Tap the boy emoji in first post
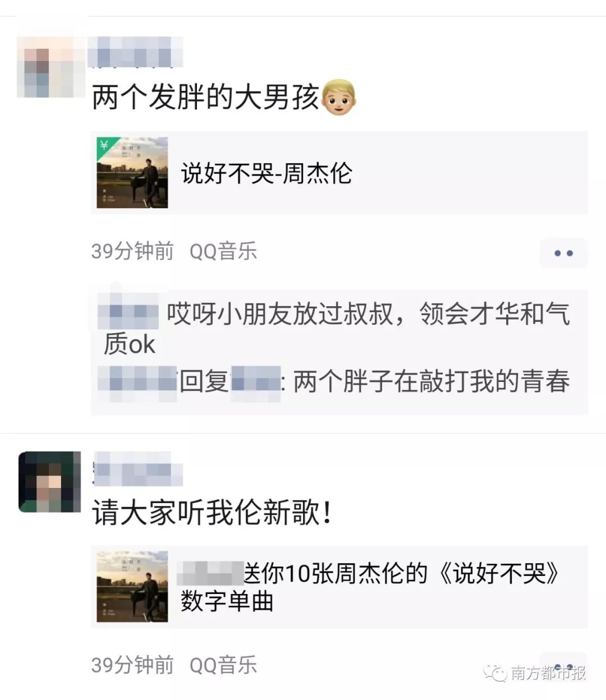The image size is (606, 700). (339, 98)
